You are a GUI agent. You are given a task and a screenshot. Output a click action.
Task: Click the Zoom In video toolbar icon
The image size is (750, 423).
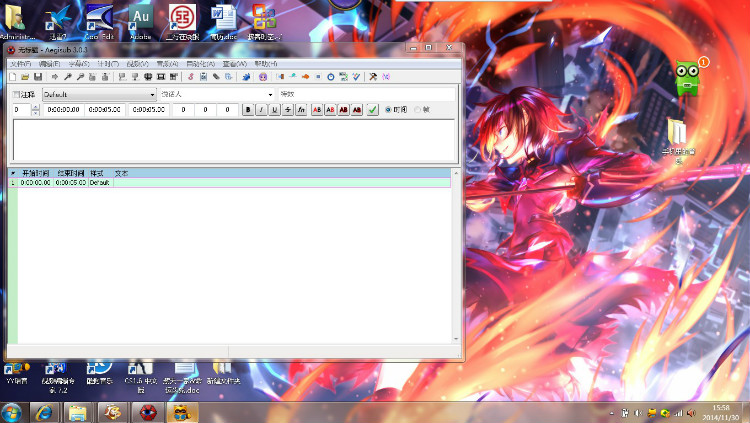[67, 77]
